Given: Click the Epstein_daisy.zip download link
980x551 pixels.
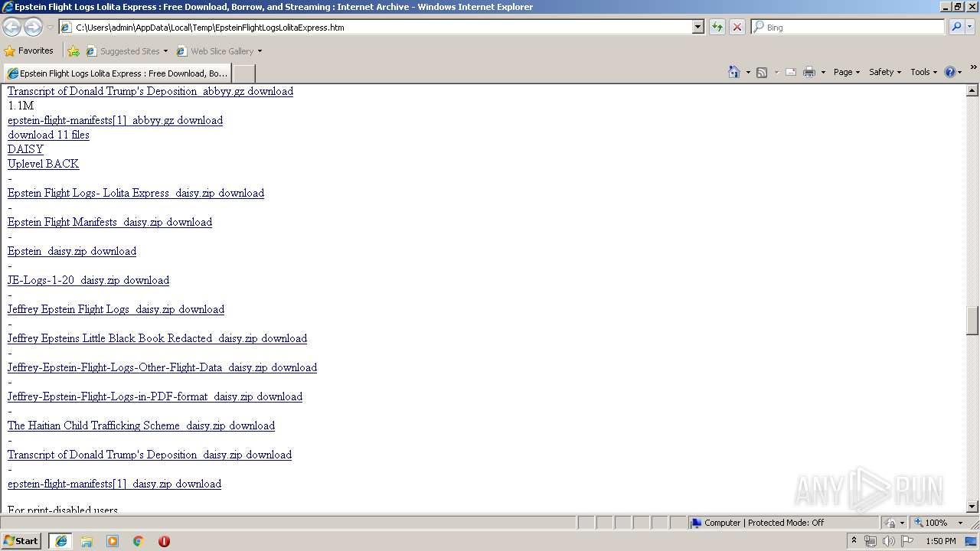Looking at the screenshot, I should [x=72, y=251].
